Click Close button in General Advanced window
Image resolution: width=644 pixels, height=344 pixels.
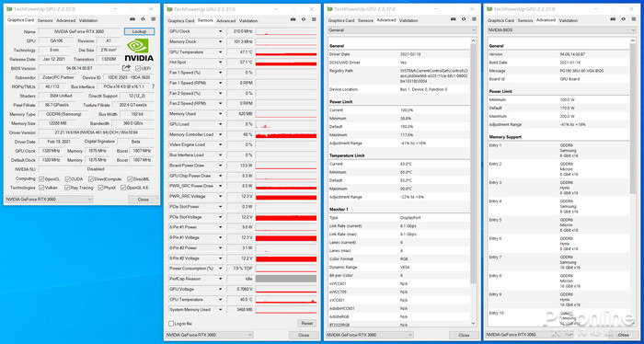(464, 336)
